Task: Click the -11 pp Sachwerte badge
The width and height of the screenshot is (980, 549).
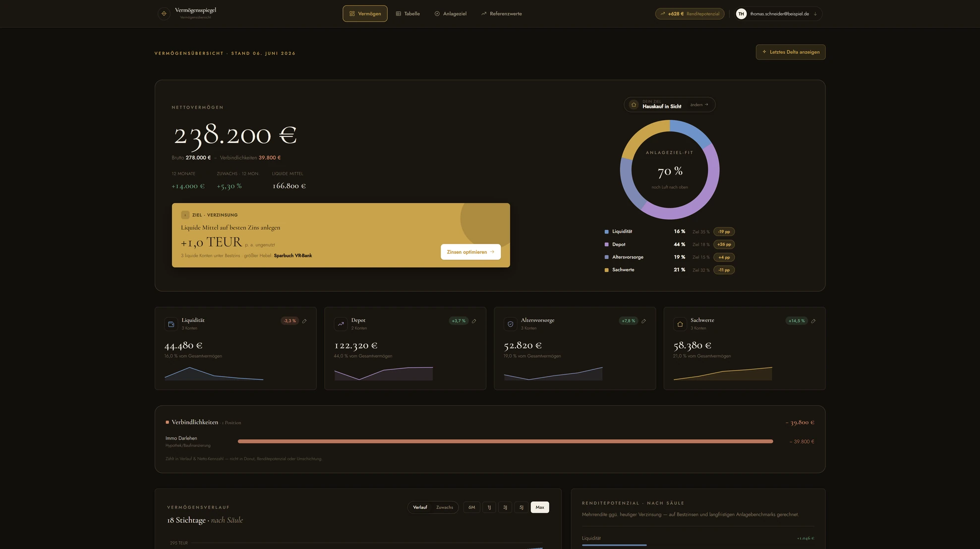Action: click(x=724, y=270)
